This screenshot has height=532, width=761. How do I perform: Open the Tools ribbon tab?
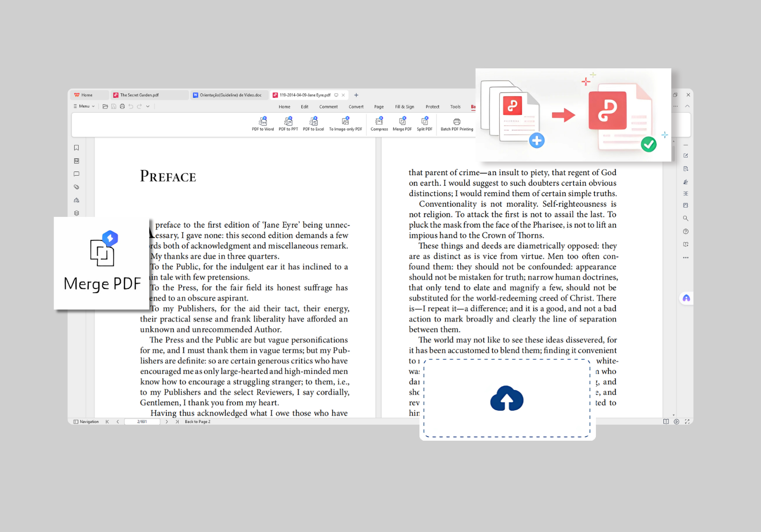[455, 107]
